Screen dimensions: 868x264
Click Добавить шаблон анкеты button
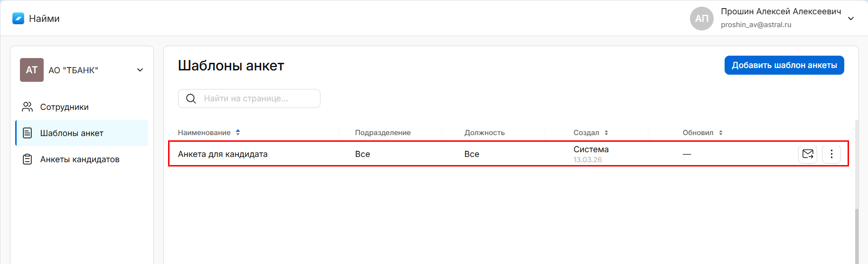(784, 65)
